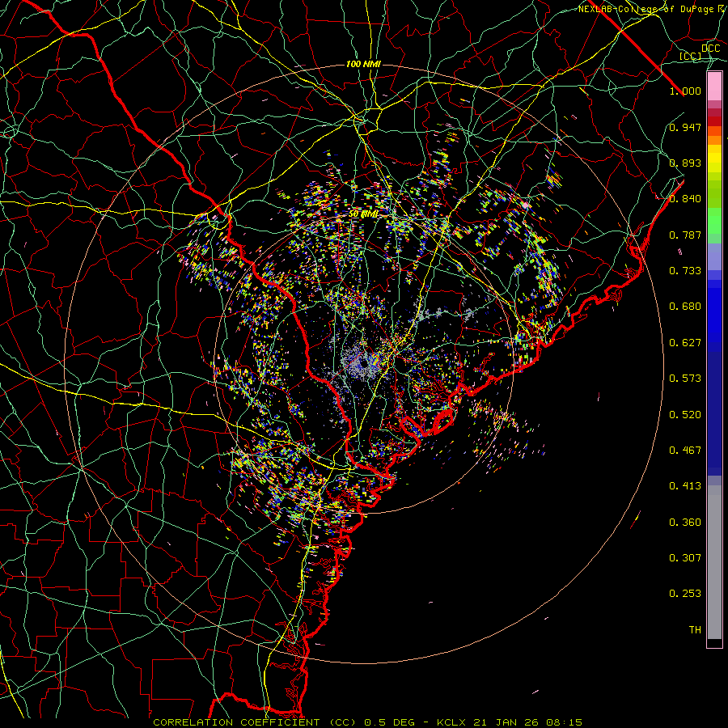728x728 pixels.
Task: Select the 1.000 scale value
Action: pyautogui.click(x=685, y=91)
